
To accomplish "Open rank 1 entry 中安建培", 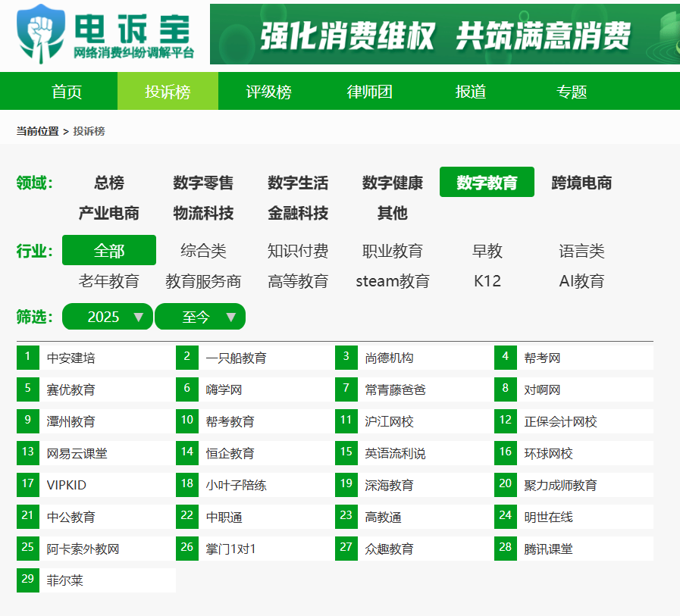I will point(96,358).
